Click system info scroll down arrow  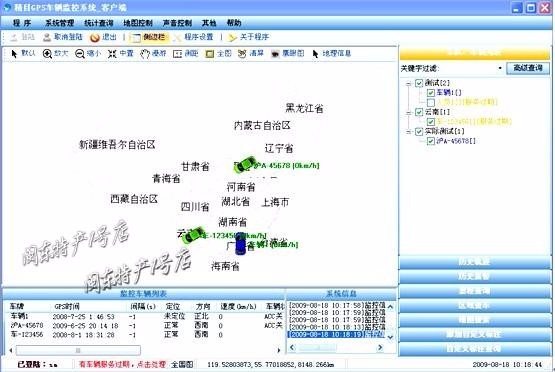click(390, 337)
